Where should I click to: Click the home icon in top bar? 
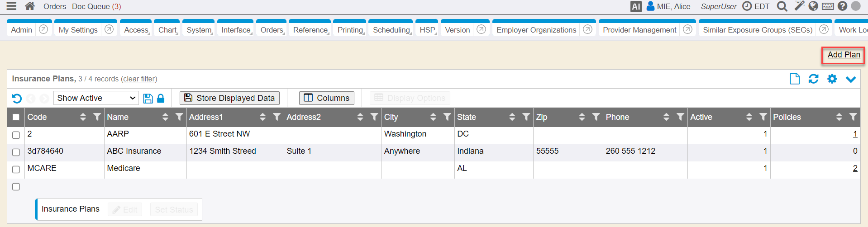pos(30,6)
